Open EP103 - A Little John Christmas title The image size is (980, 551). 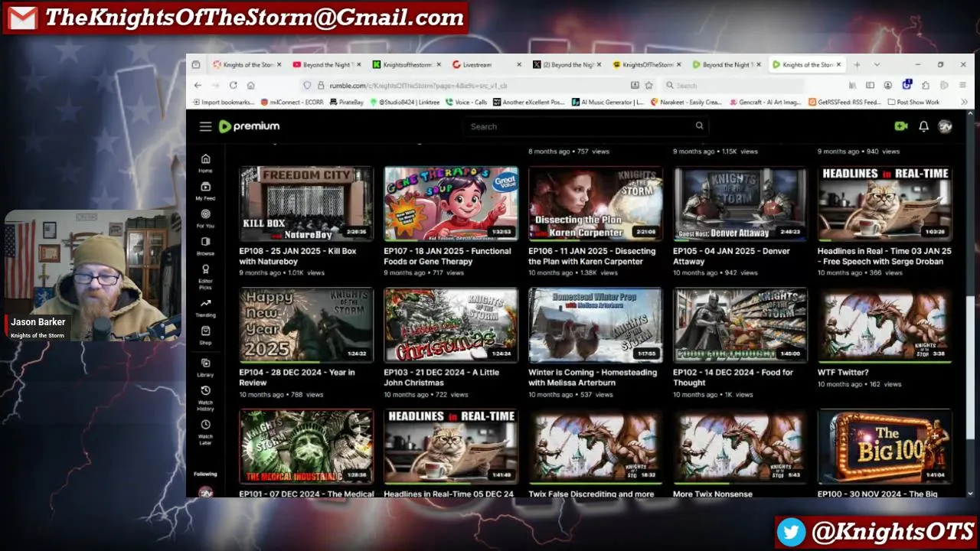point(441,377)
